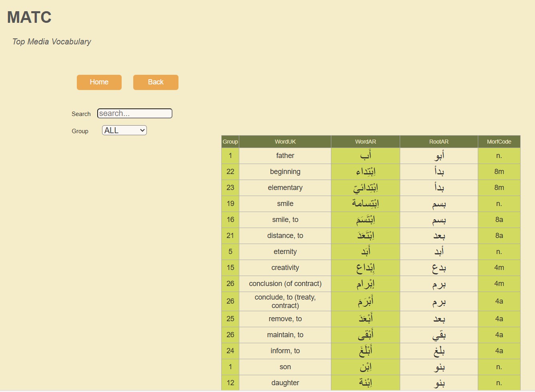Open the Group dropdown showing ALL
Screen dimensions: 535x392
[x=124, y=130]
